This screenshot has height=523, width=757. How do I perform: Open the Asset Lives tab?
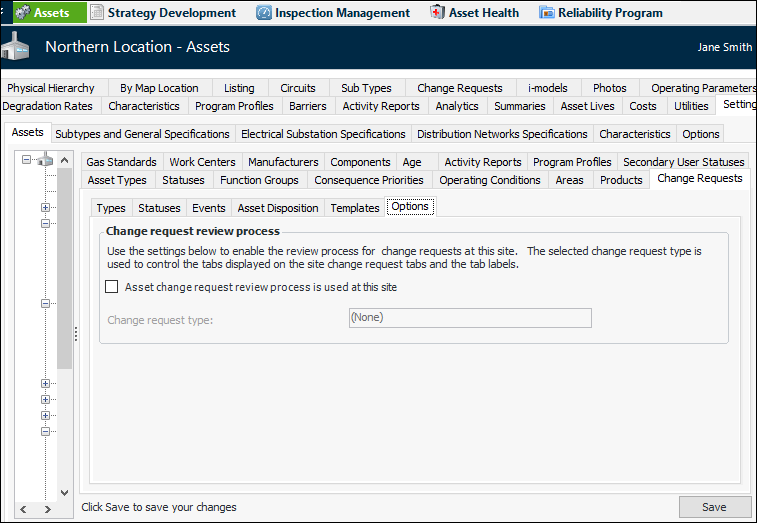point(588,106)
